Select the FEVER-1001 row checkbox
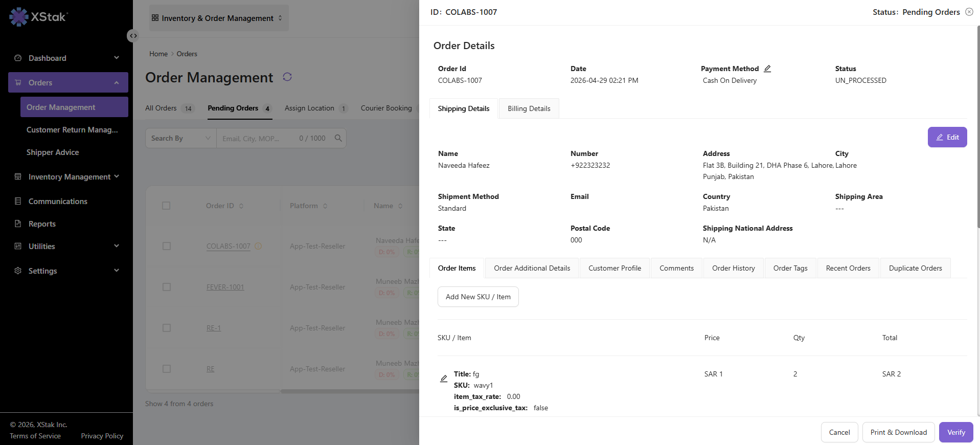980x445 pixels. coord(166,287)
